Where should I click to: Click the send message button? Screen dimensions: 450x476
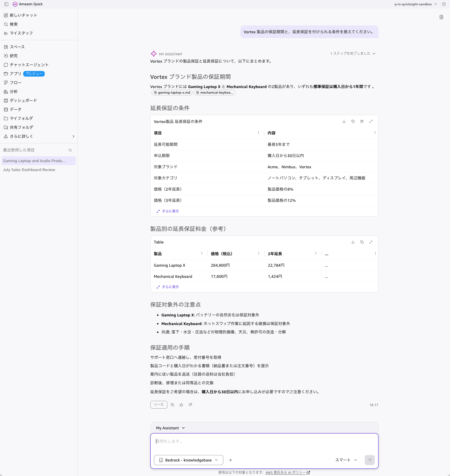370,460
